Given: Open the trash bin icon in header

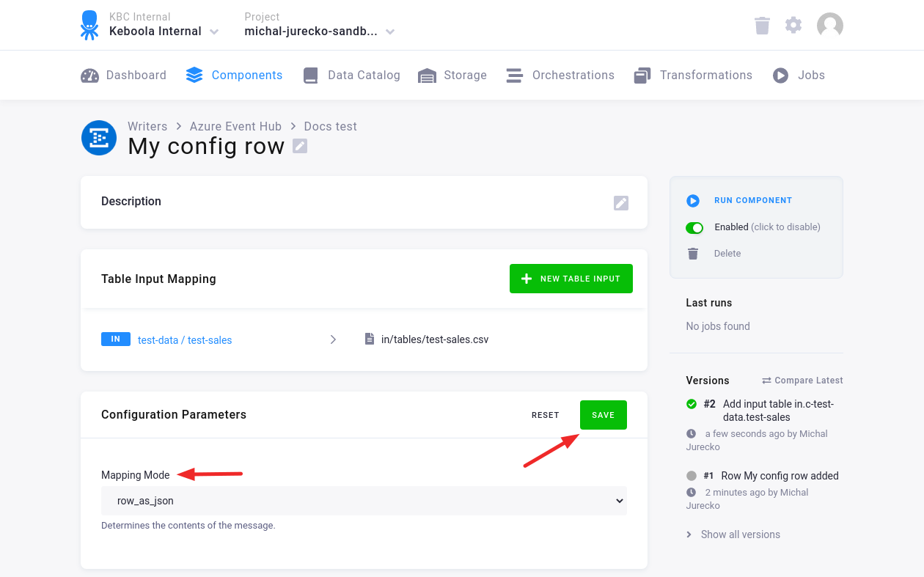Looking at the screenshot, I should tap(762, 26).
